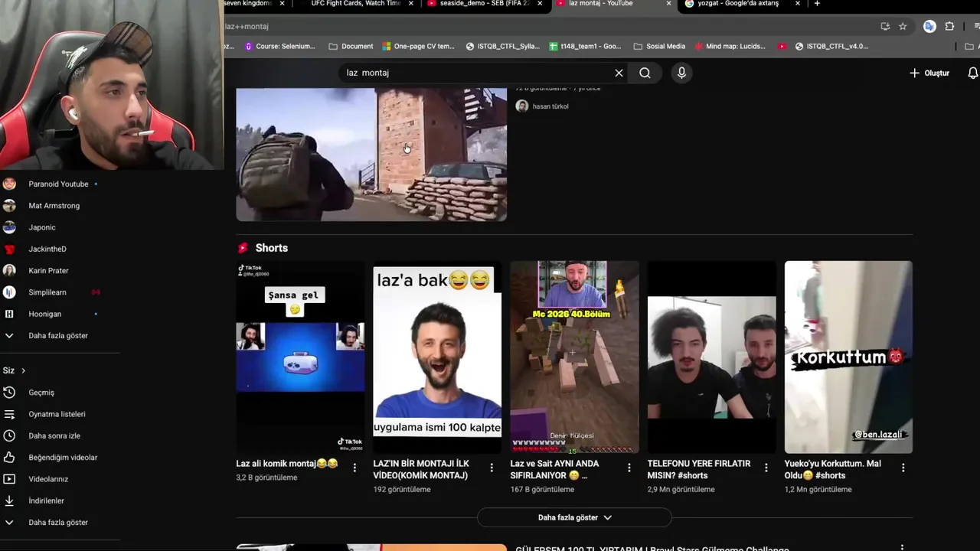Open the JackintheD subscription
This screenshot has width=980, height=551.
click(x=47, y=249)
